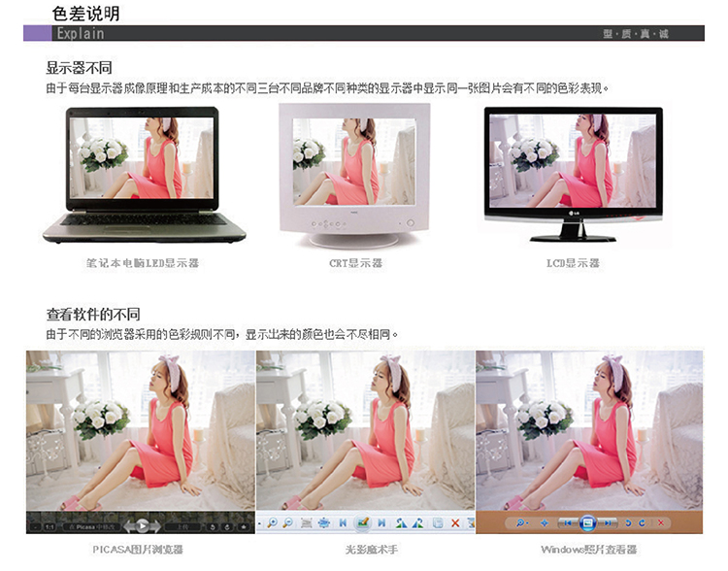
Task: Go to previous image in the middle toolbar
Action: [x=343, y=523]
